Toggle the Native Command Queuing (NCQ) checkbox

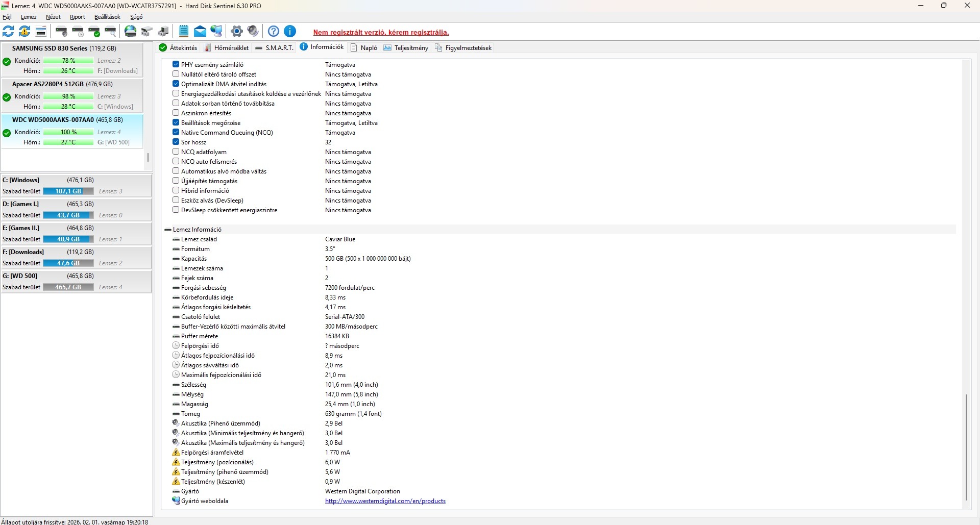pos(176,133)
